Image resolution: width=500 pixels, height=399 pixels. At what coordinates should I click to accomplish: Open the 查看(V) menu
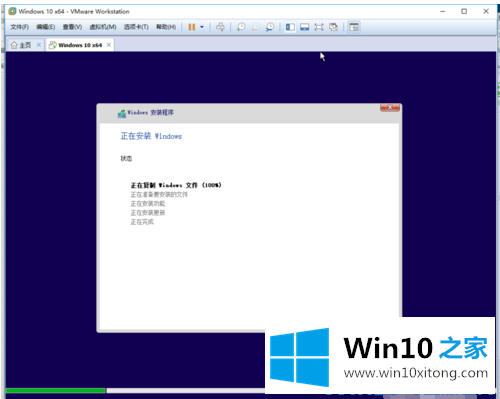pyautogui.click(x=72, y=27)
